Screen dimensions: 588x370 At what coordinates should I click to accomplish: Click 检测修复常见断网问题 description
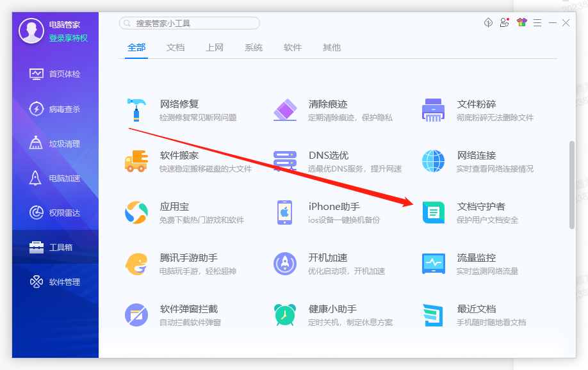tap(198, 118)
